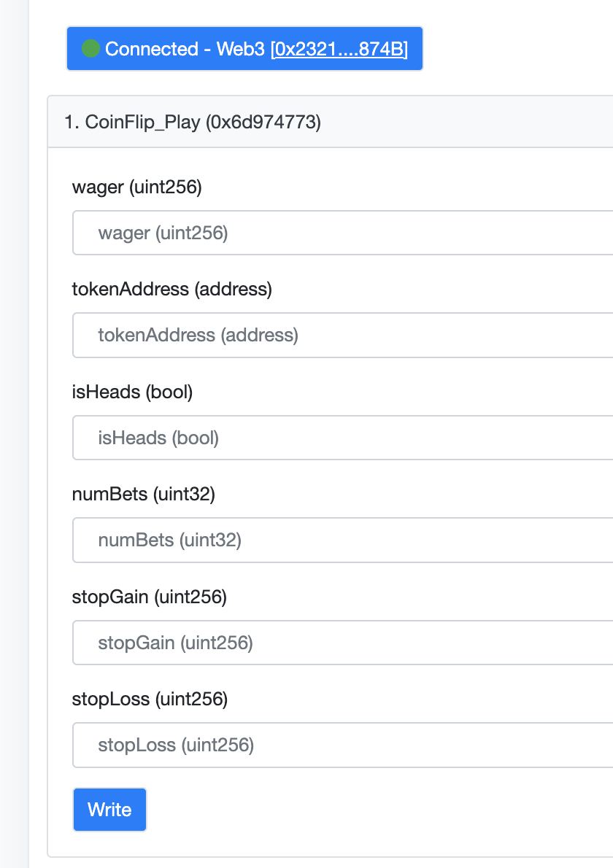Focus the stopGain (uint256) input field
Viewport: 613px width, 868px height.
pos(343,643)
